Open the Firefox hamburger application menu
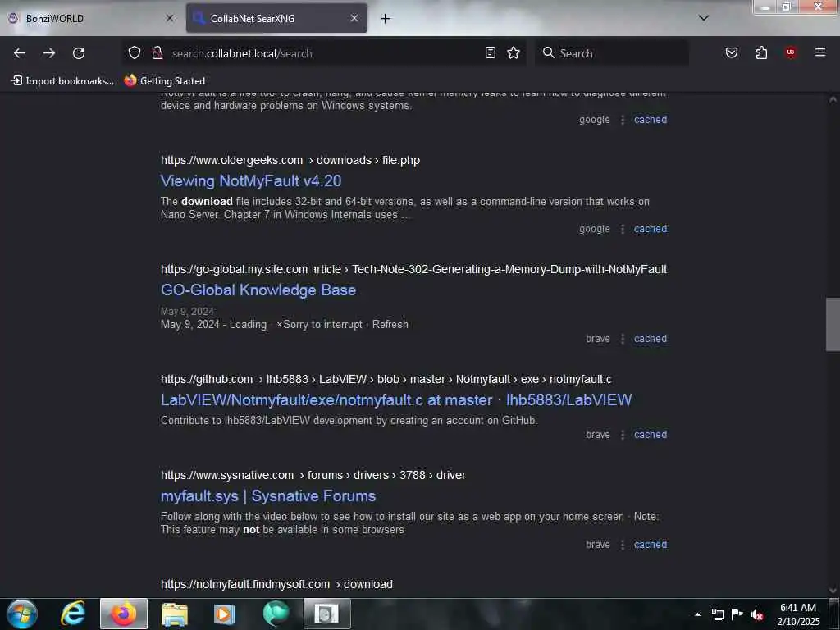The width and height of the screenshot is (840, 630). [820, 52]
